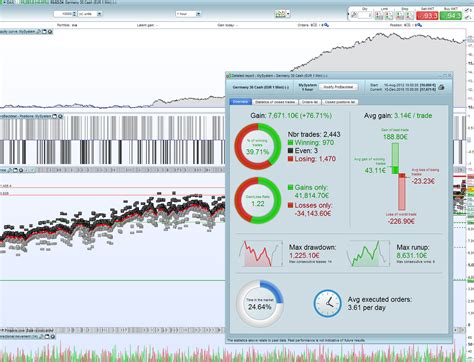Open the wrench settings icon on Equity curve panel
Image resolution: width=474 pixels, height=362 pixels.
coord(39,32)
